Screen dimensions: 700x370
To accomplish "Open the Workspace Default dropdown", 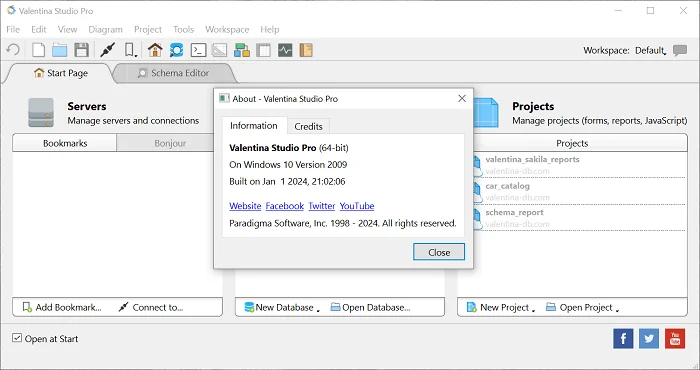I will (x=650, y=50).
